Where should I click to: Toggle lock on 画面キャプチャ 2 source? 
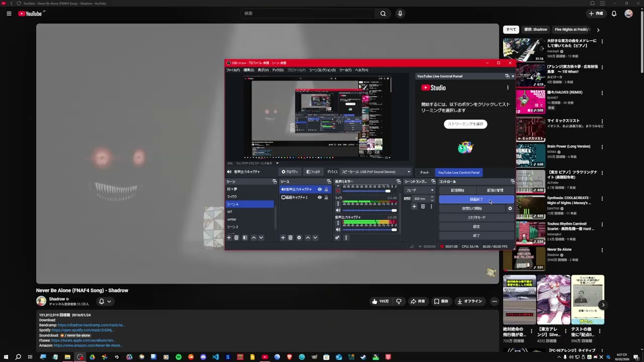click(326, 198)
